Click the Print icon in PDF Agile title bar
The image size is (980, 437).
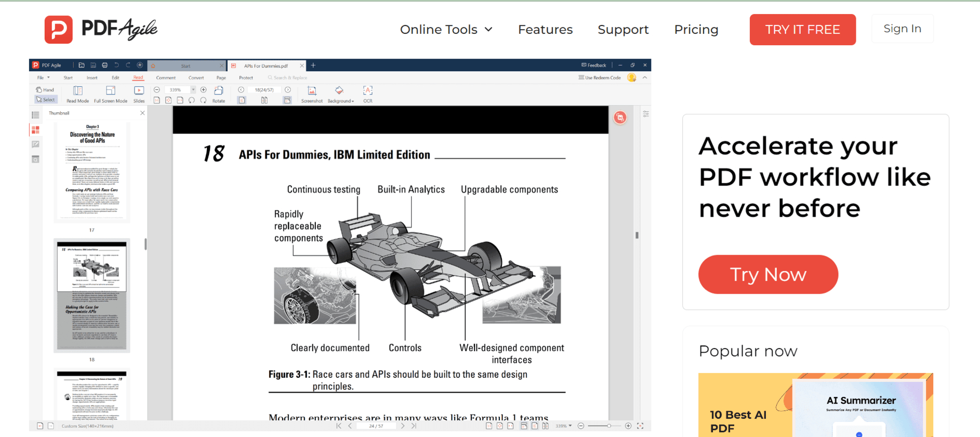coord(105,65)
